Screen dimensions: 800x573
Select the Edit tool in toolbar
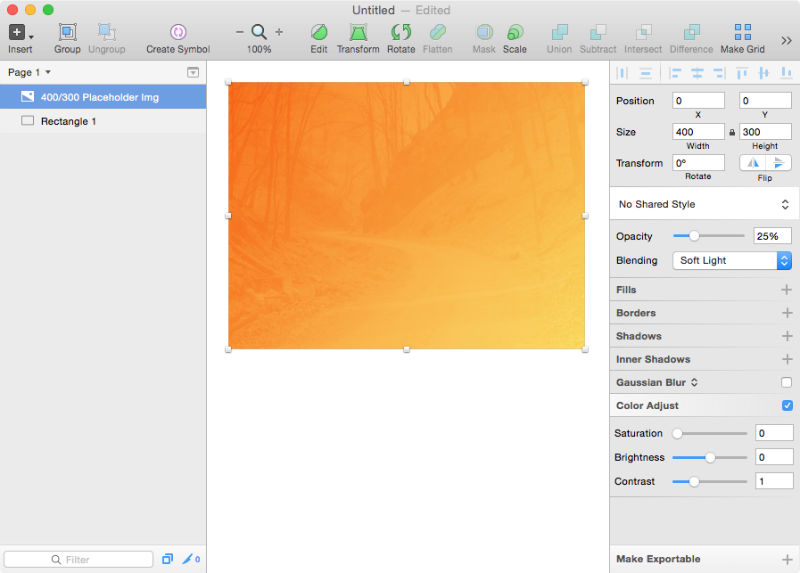319,32
